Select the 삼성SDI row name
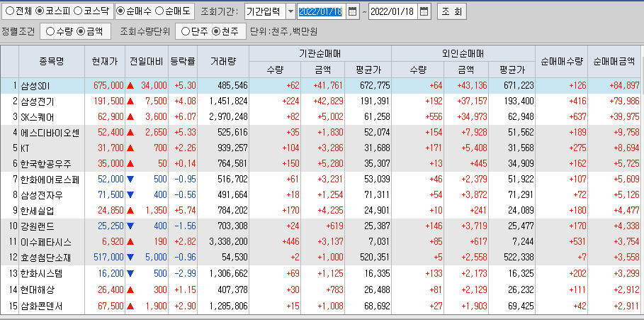This screenshot has height=320, width=644. 35,86
